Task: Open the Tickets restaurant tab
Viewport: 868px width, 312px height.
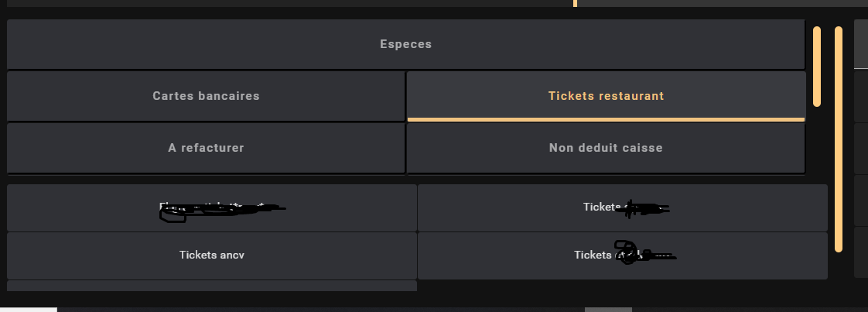Action: [x=606, y=96]
